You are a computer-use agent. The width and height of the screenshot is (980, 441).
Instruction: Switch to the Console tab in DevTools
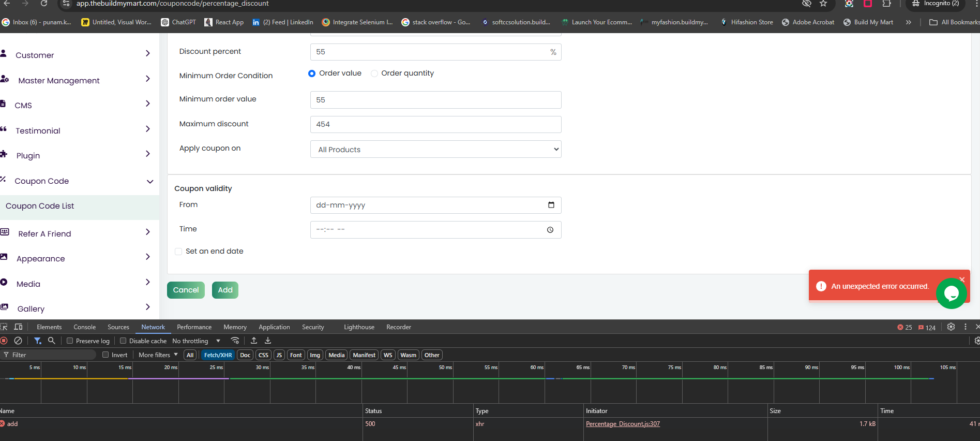pyautogui.click(x=85, y=327)
